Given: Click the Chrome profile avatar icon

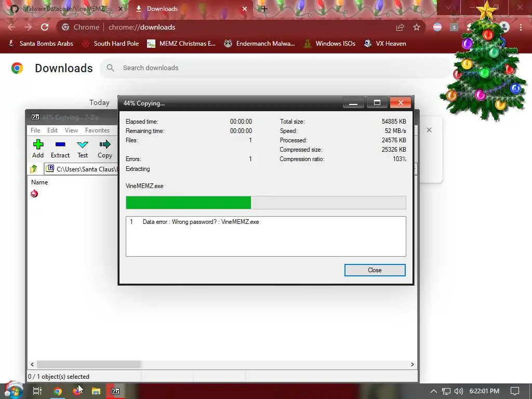Looking at the screenshot, I should click(x=504, y=27).
